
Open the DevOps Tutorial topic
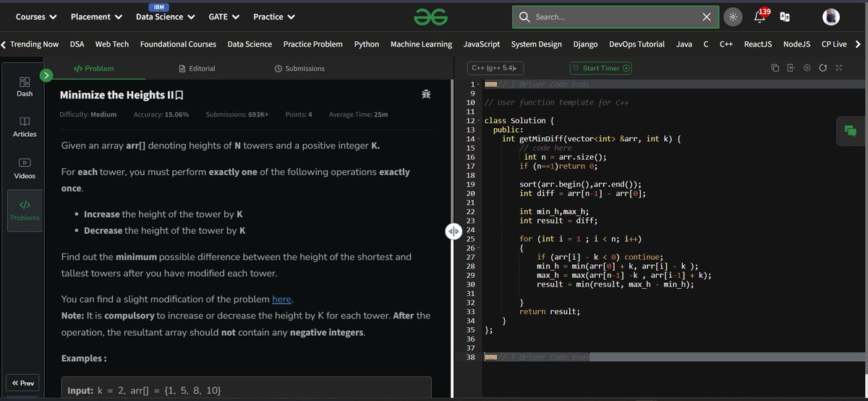(637, 44)
